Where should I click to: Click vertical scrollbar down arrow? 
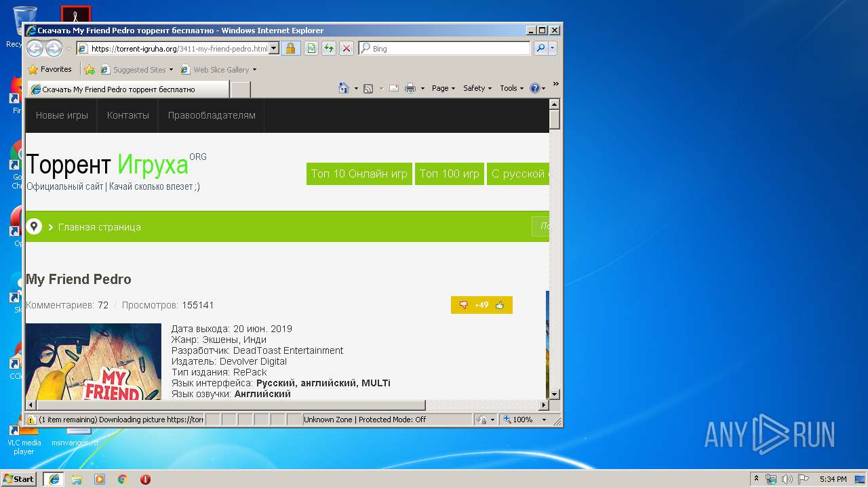click(554, 394)
